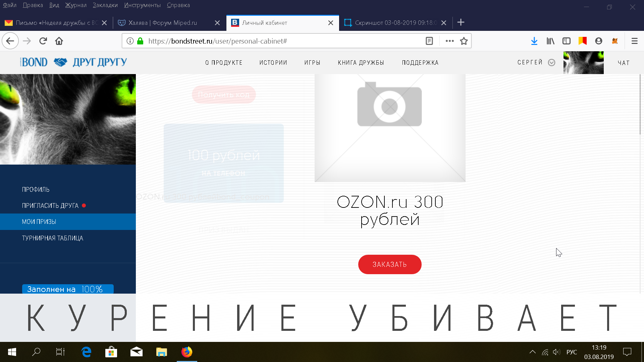Open the Файл menu
This screenshot has height=362, width=644.
(10, 5)
